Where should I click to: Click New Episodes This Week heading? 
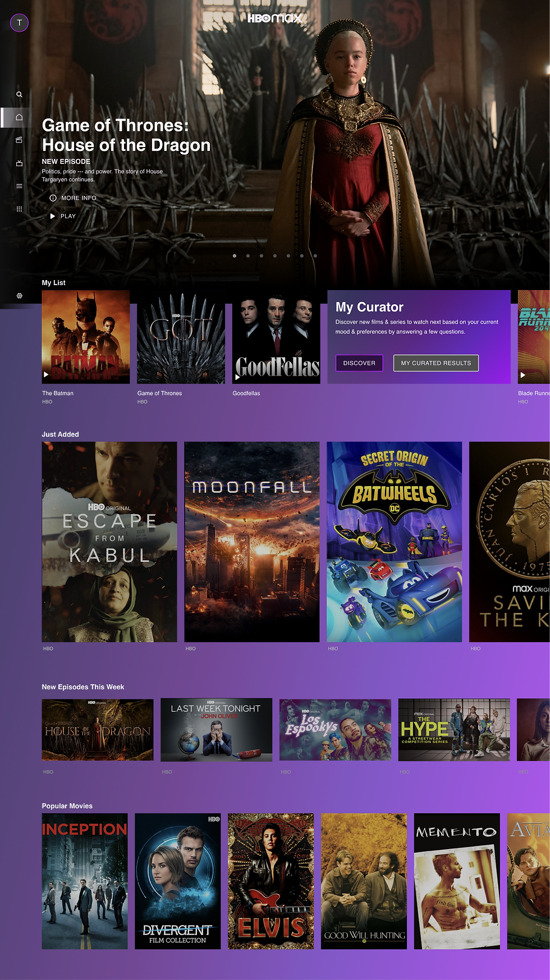coord(83,687)
